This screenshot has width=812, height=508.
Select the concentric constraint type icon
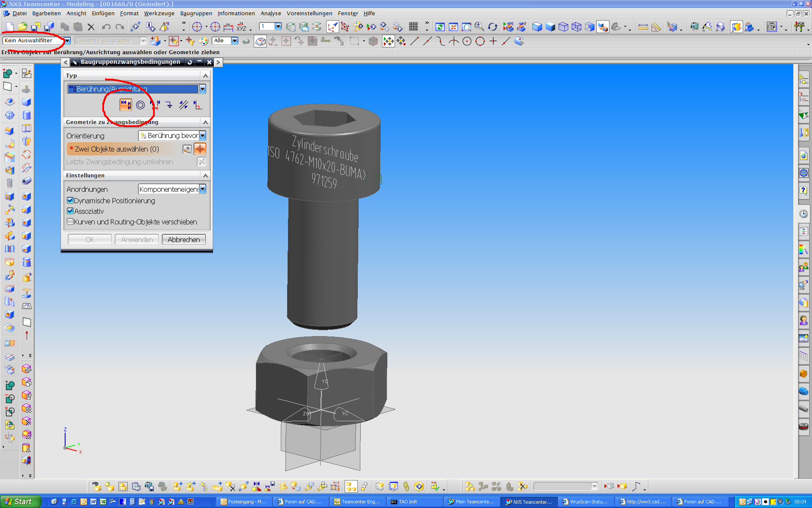(x=140, y=105)
